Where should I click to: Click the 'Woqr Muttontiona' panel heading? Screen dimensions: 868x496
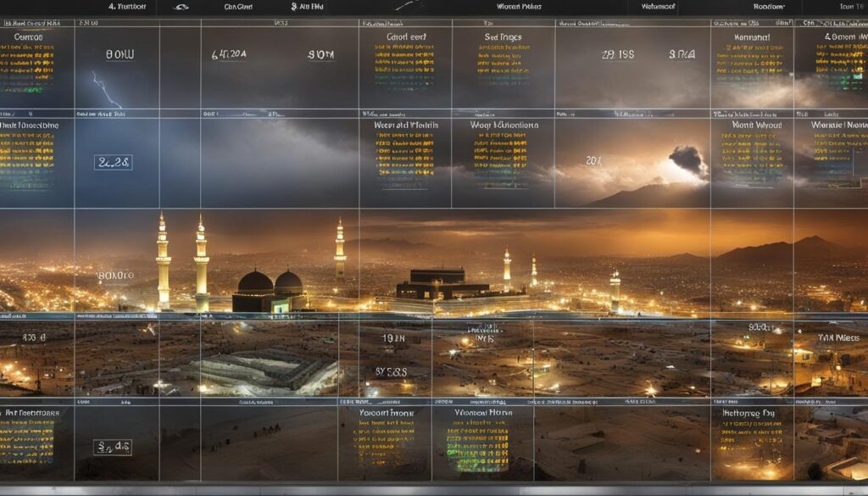pyautogui.click(x=504, y=125)
